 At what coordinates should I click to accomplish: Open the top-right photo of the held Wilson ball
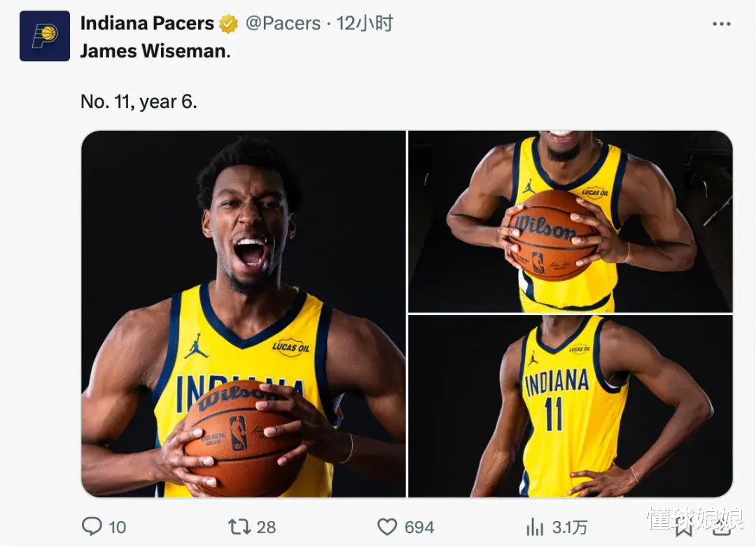(570, 221)
